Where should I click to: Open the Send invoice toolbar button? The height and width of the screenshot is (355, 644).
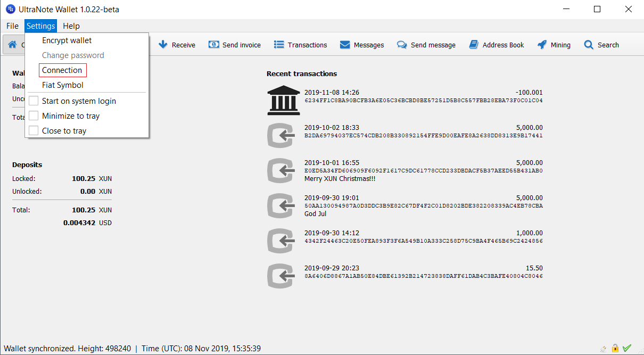(235, 45)
